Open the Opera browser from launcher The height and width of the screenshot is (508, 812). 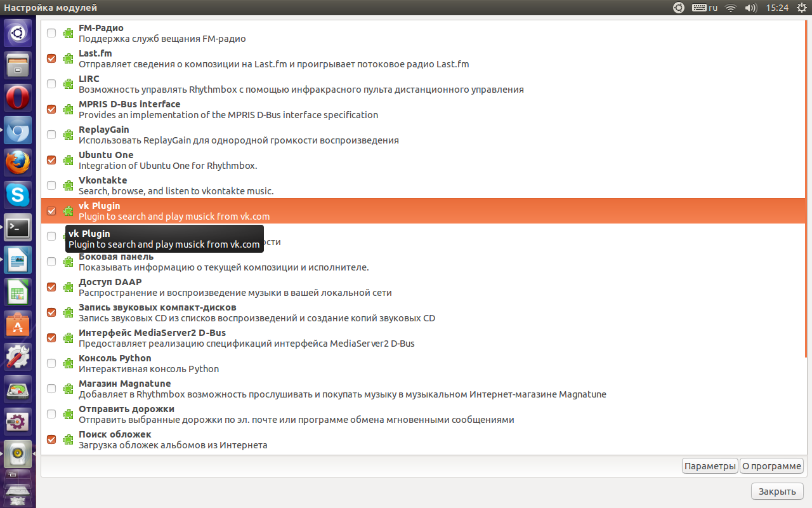tap(18, 97)
